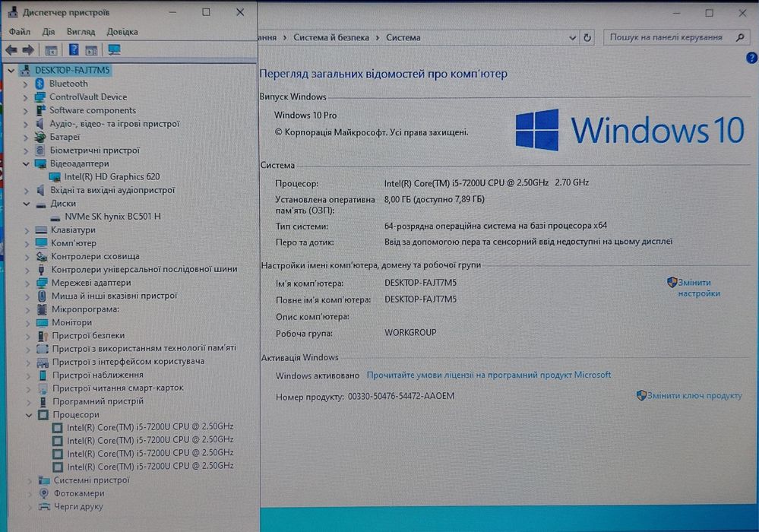Viewport: 759px width, 532px height.
Task: Click the NVMe SK hynix BC501 disk icon
Action: tap(55, 217)
